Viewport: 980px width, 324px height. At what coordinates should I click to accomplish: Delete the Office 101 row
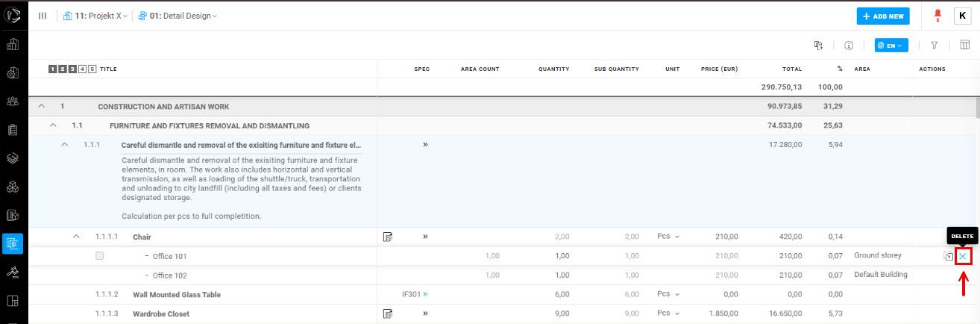pos(963,256)
